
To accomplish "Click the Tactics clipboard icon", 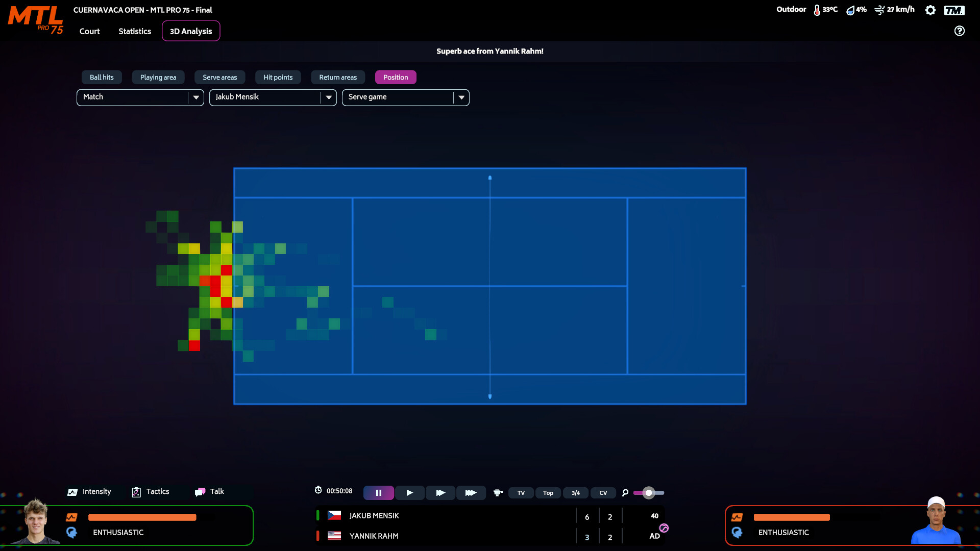I will click(136, 491).
